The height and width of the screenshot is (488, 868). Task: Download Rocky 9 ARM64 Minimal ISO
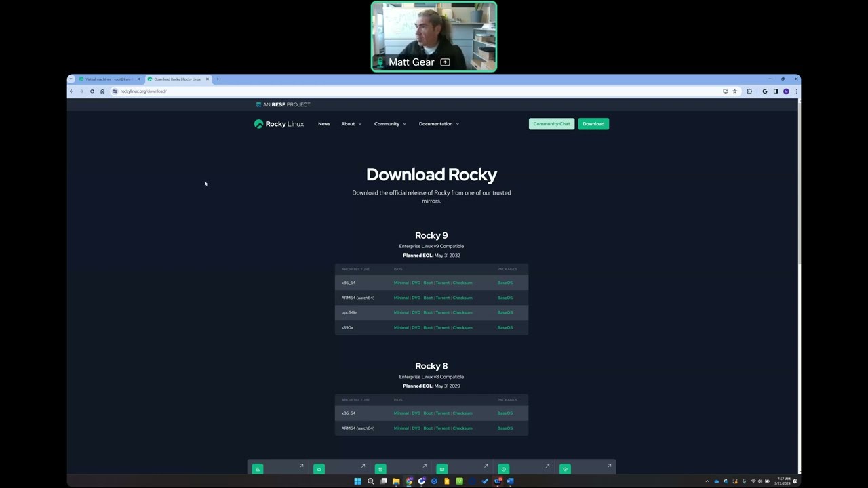[401, 298]
